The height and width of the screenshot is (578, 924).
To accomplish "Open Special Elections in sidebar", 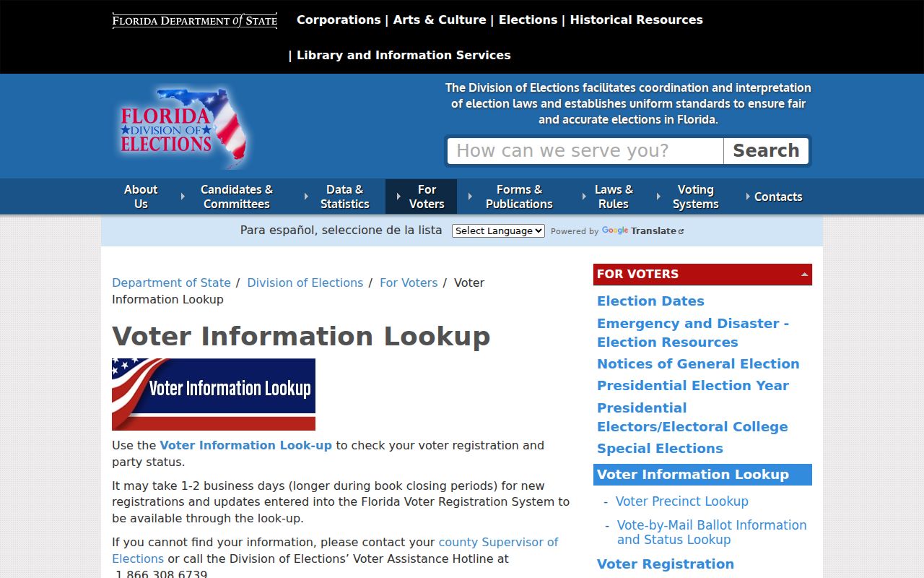I will tap(660, 449).
